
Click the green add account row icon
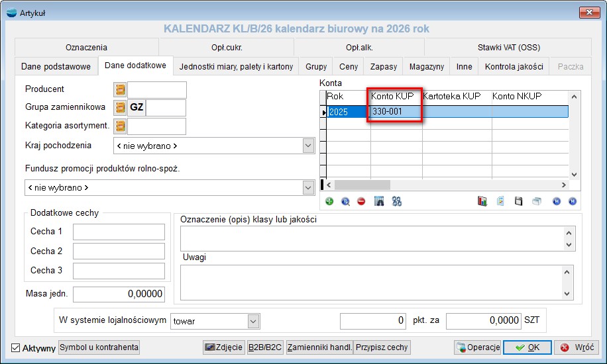click(x=329, y=201)
